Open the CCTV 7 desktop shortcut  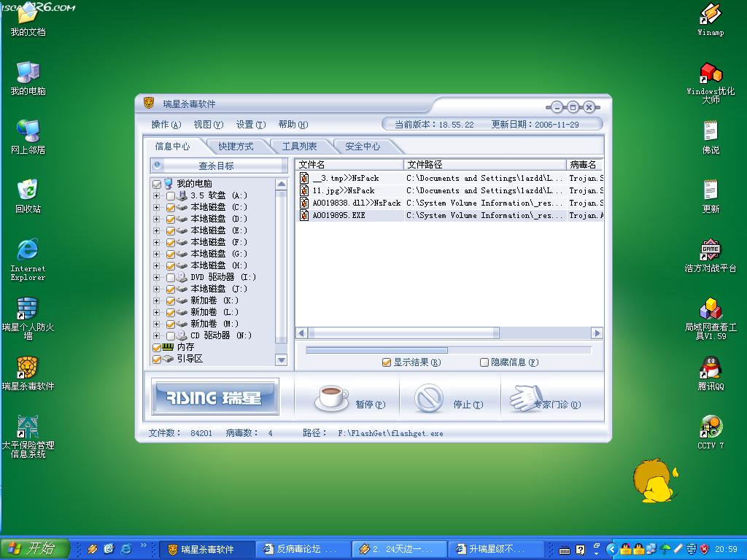[x=711, y=432]
